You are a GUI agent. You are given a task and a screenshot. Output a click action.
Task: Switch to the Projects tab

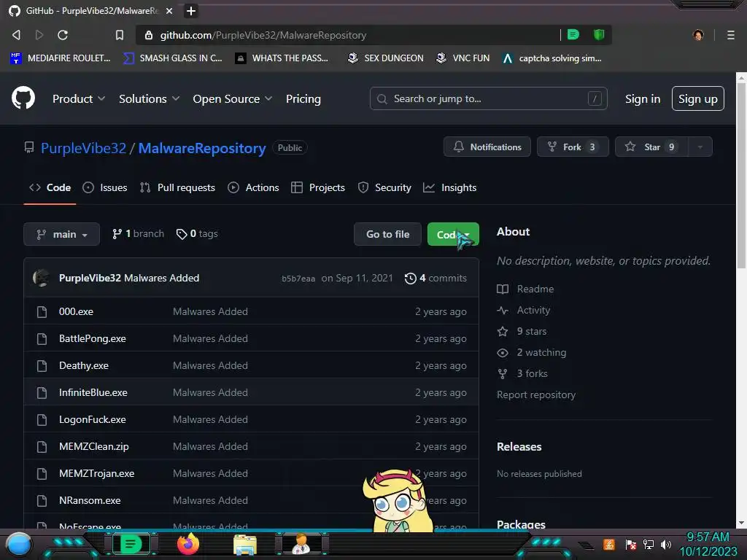(318, 187)
